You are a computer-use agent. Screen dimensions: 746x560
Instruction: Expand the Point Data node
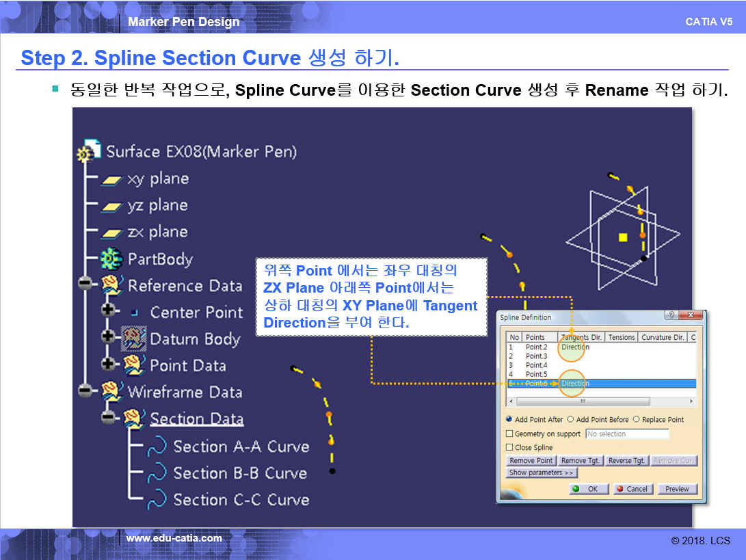point(107,364)
